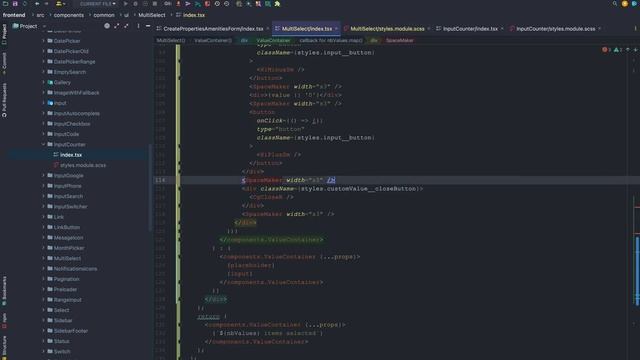This screenshot has width=640, height=360.
Task: Click the Project tree vertical scrollbar
Action: coord(150,188)
